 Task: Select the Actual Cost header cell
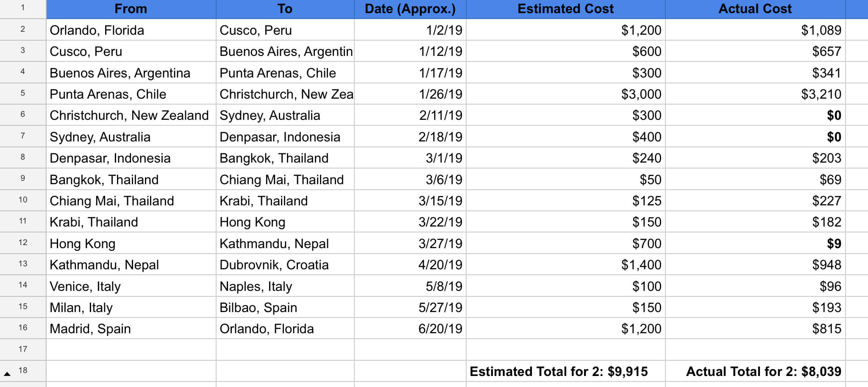click(x=755, y=9)
